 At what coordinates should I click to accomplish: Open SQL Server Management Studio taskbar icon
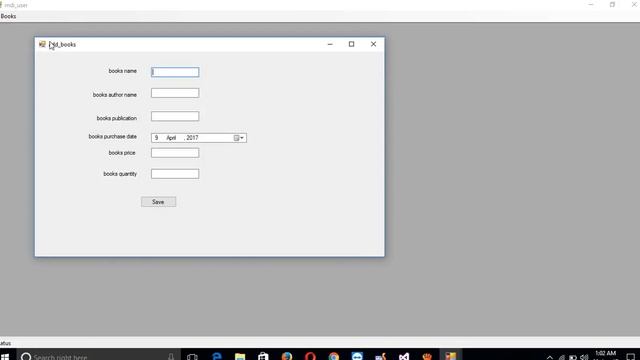tap(380, 356)
